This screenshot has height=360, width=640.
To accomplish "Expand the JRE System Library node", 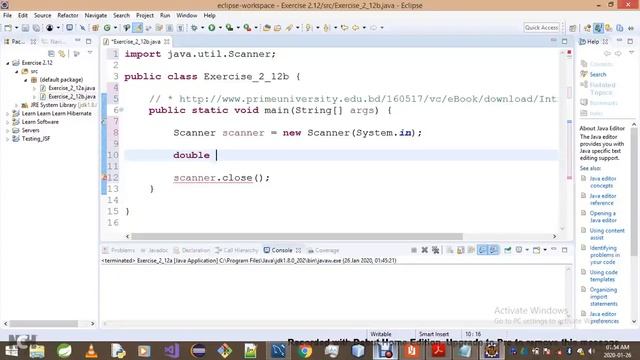I will point(17,105).
